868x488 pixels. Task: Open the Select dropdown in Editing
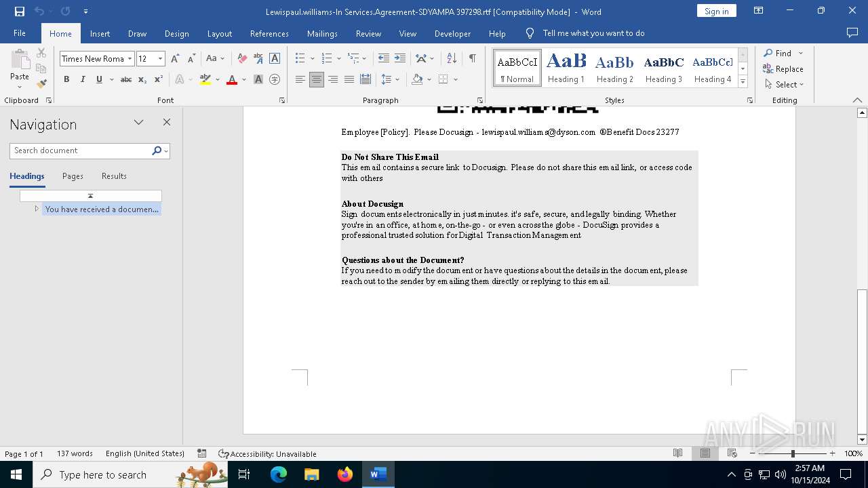point(783,84)
